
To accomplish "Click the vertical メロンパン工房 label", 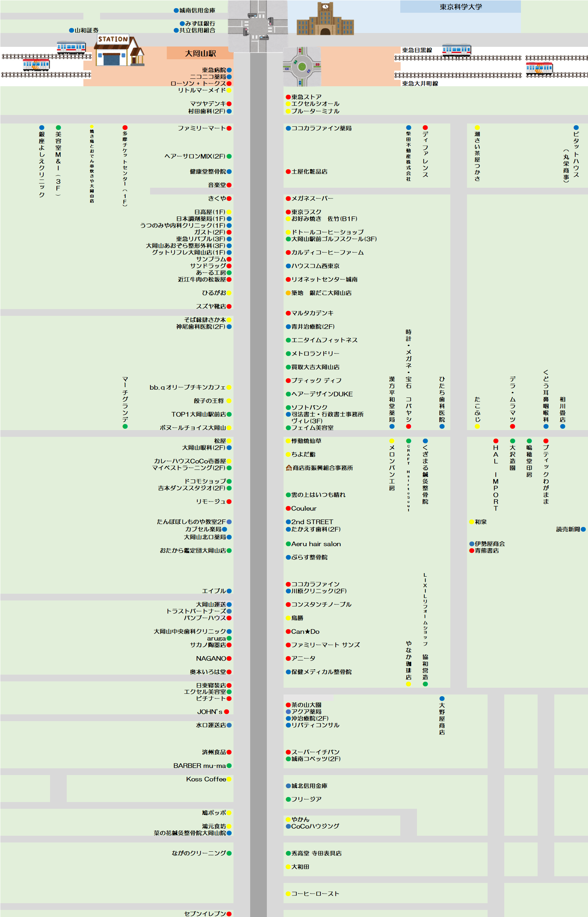I will (x=392, y=468).
